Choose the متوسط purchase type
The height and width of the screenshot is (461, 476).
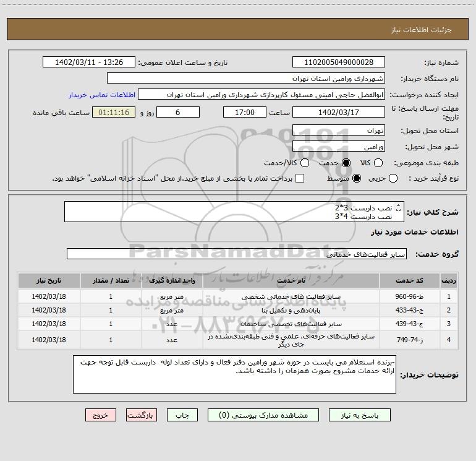(x=357, y=178)
